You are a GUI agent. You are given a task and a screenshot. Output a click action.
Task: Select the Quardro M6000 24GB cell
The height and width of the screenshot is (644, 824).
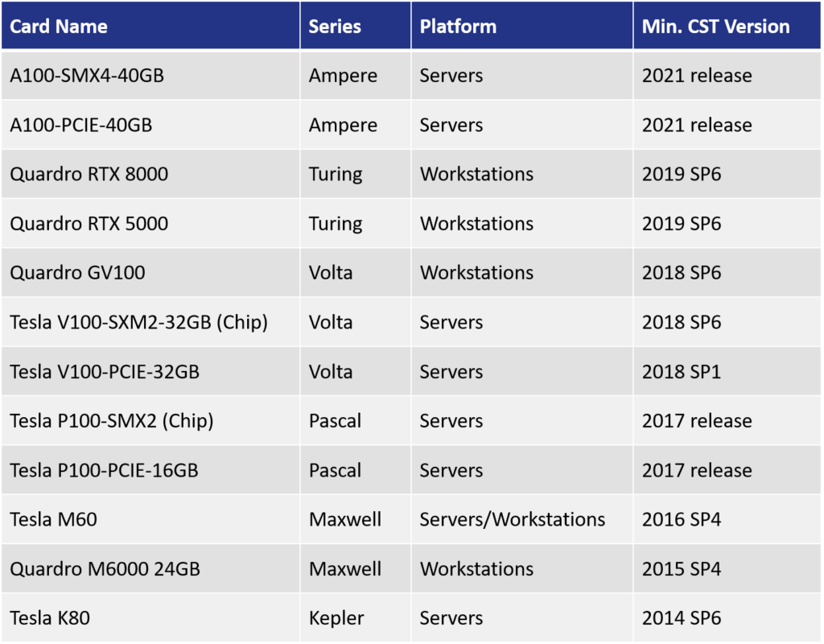tap(105, 569)
